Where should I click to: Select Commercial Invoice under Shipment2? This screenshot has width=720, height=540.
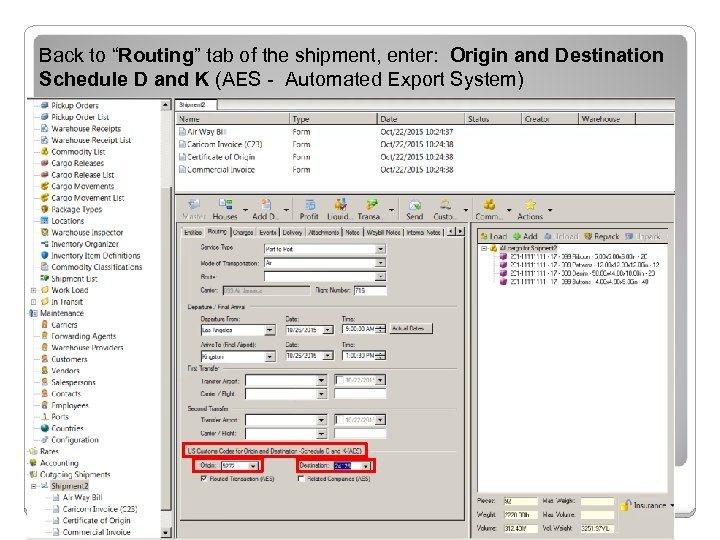pos(96,532)
